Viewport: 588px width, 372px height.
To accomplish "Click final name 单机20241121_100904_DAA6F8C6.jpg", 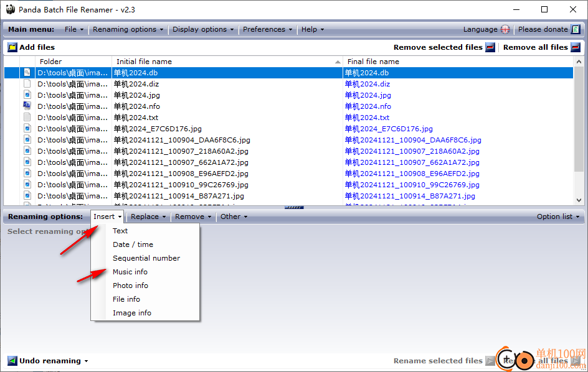I will coord(413,140).
